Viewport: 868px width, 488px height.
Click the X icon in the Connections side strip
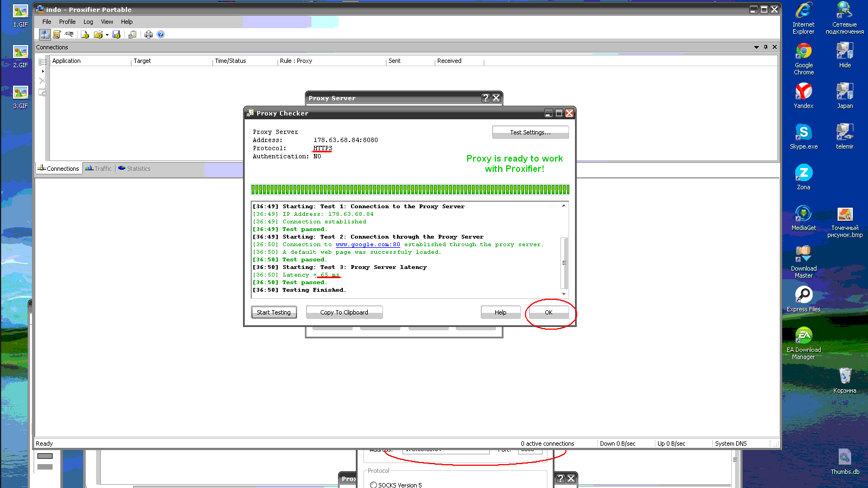[x=42, y=81]
